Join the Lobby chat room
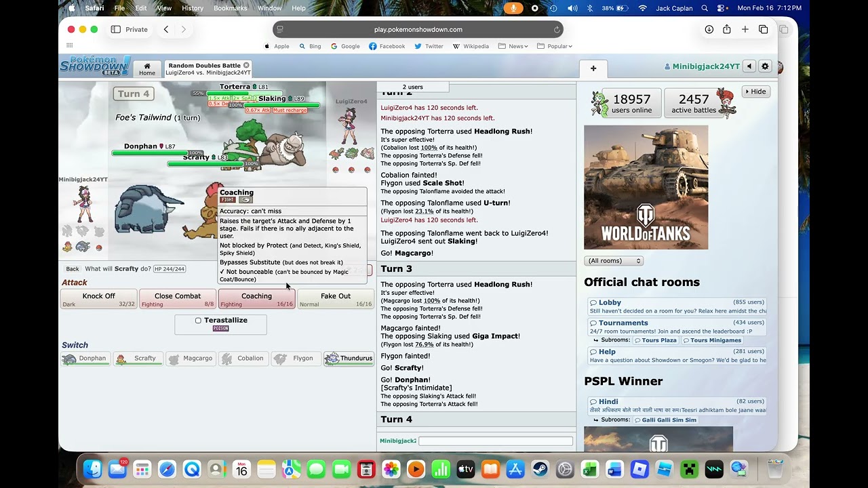This screenshot has height=488, width=868. [677, 306]
